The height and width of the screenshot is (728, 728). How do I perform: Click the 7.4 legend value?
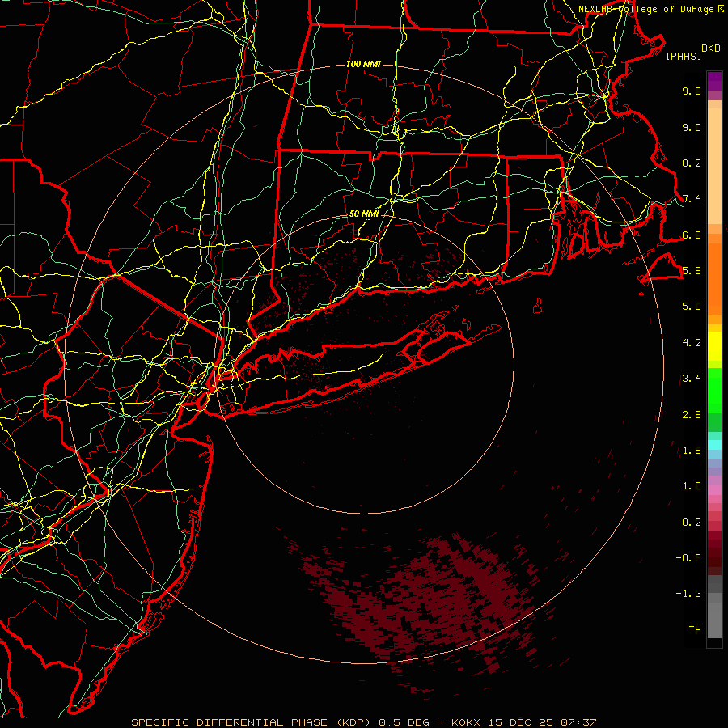pyautogui.click(x=692, y=199)
